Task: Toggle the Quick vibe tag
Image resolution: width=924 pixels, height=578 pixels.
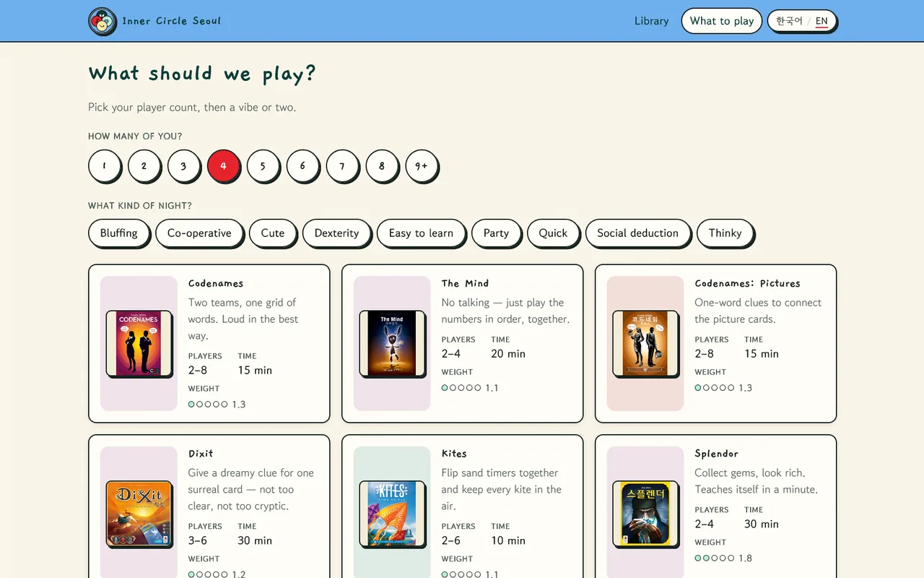Action: (x=553, y=233)
